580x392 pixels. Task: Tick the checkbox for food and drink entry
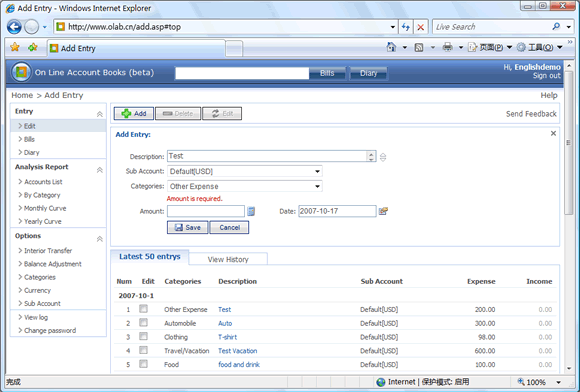tap(143, 364)
